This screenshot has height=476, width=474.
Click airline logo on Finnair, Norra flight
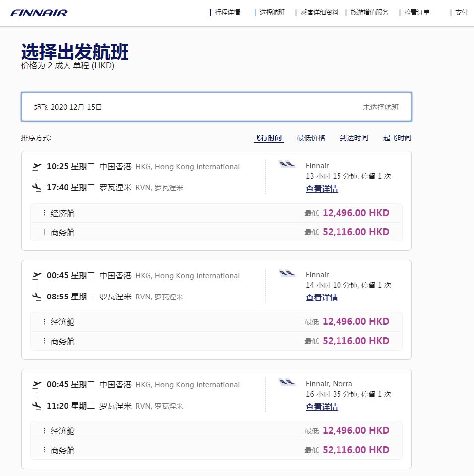(287, 382)
